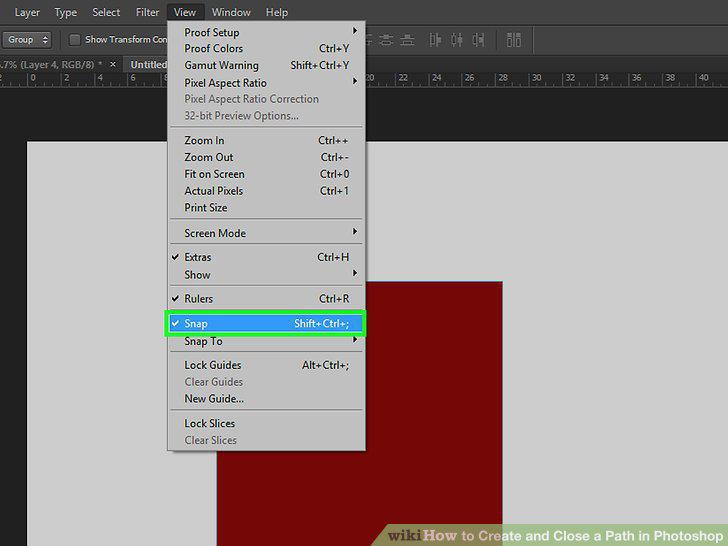
Task: Choose Fit on Screen
Action: pos(266,174)
